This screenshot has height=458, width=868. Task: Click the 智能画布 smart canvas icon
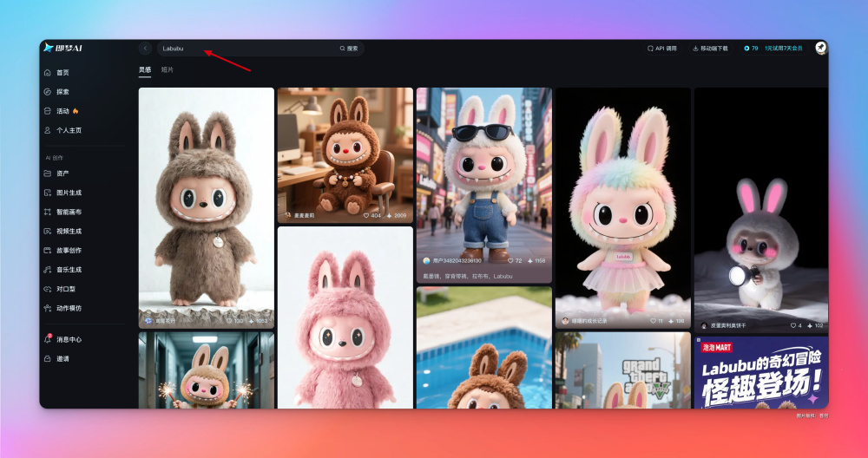48,212
